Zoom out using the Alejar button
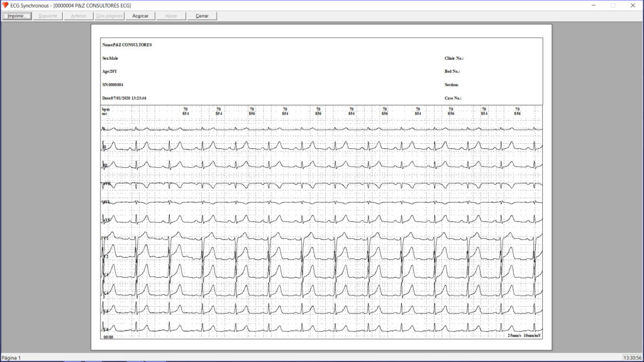Screen dimensions: 644x362 coord(171,16)
